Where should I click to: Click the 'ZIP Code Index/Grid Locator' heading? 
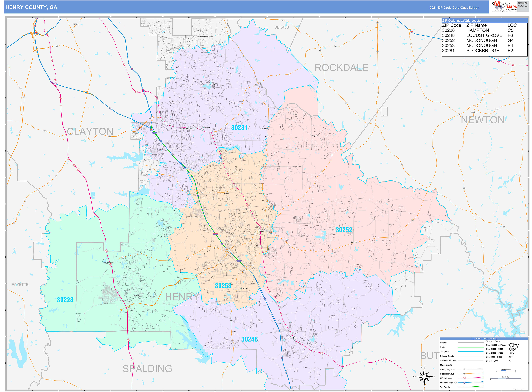462,21
